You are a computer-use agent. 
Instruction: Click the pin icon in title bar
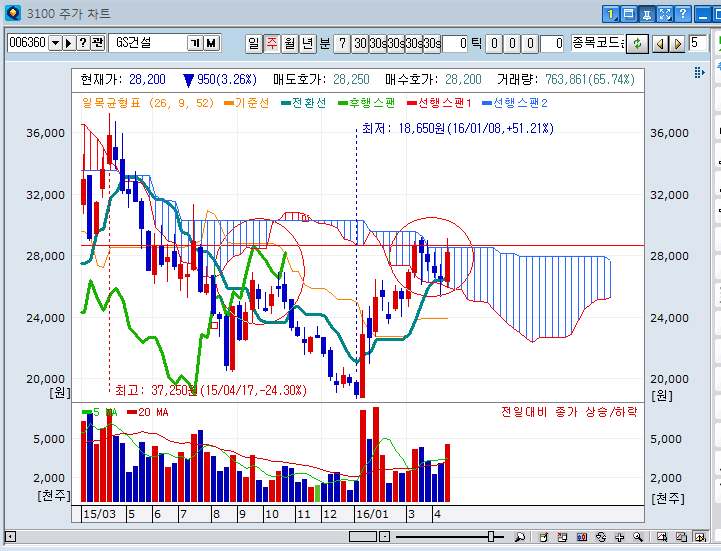(647, 14)
